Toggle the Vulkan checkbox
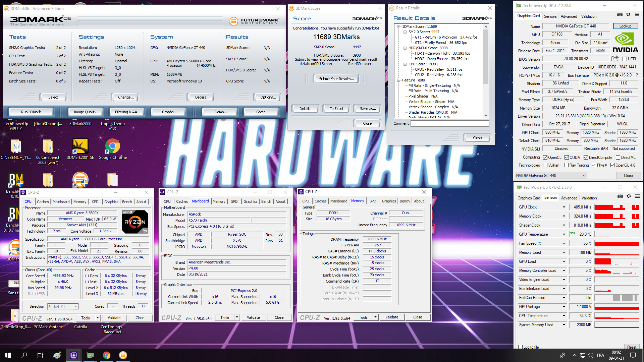The width and height of the screenshot is (644, 362). coord(545,165)
